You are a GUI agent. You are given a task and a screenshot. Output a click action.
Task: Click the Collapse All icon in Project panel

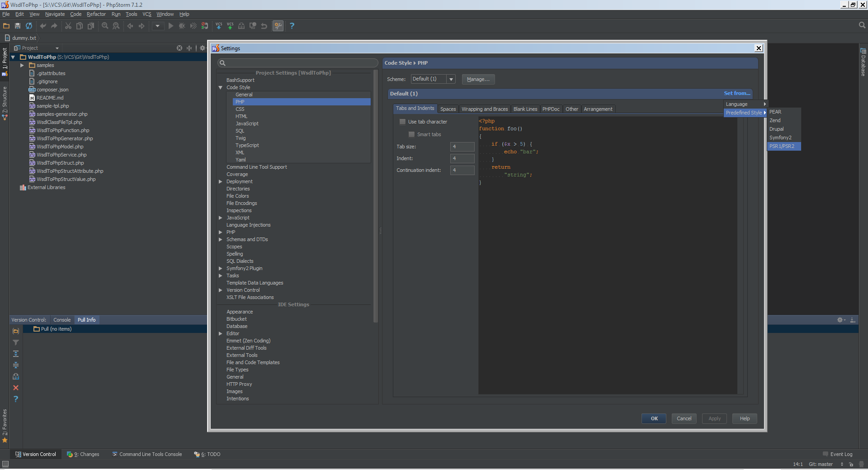pos(189,48)
